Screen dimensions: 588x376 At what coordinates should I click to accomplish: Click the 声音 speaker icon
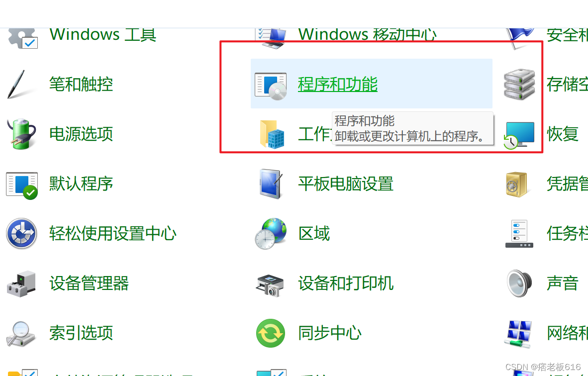tap(519, 283)
